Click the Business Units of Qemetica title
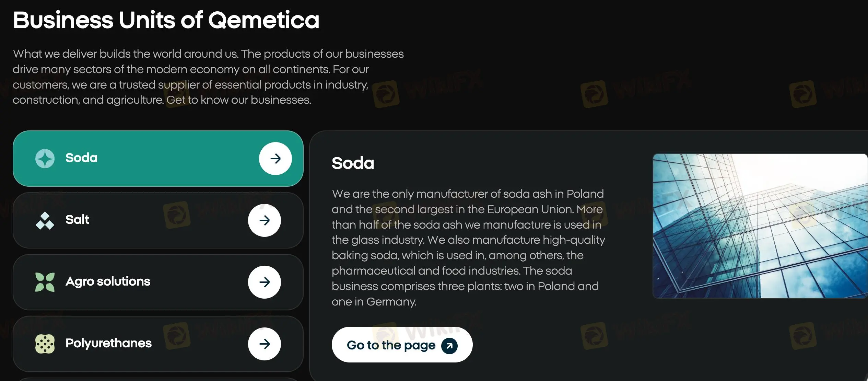This screenshot has width=868, height=381. (166, 20)
